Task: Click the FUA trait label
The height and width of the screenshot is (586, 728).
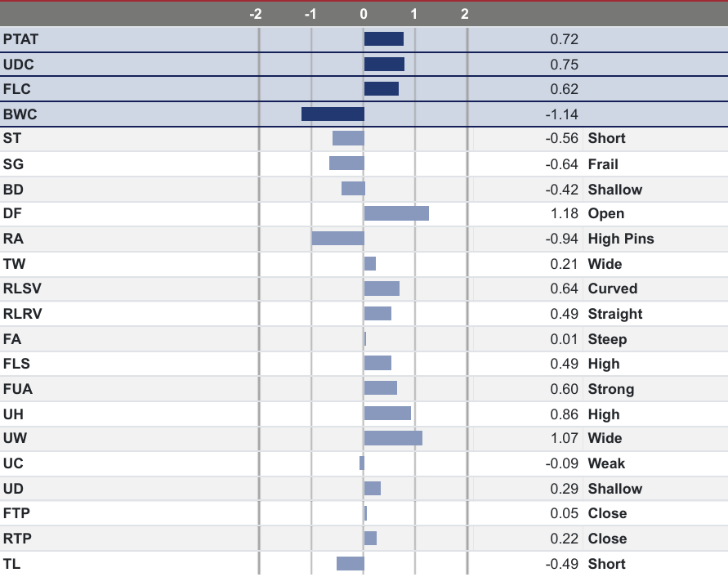Action: (17, 389)
